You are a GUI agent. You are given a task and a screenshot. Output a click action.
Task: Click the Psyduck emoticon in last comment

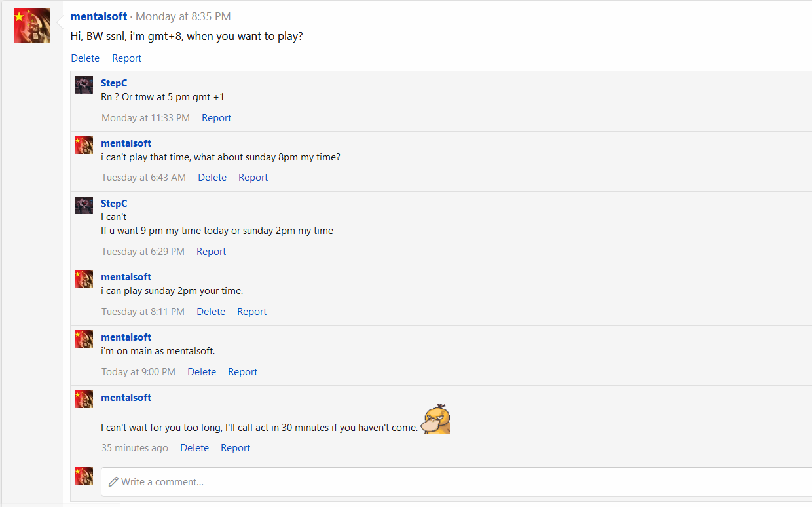tap(436, 419)
